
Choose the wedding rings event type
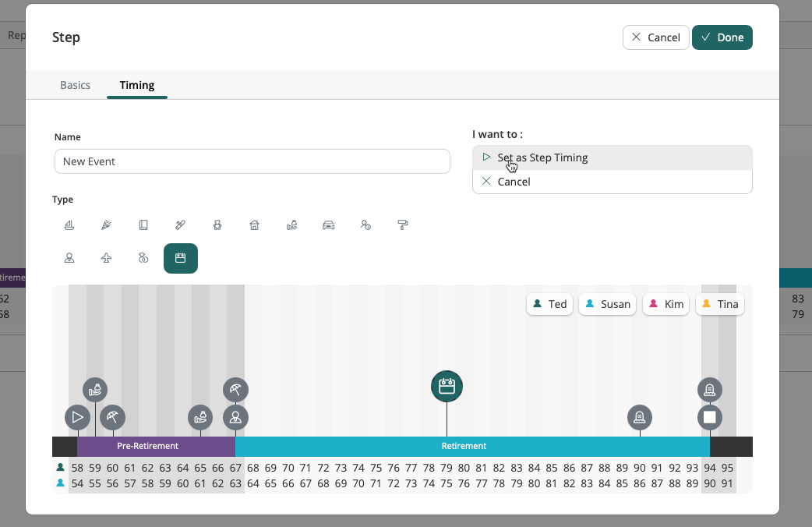click(x=143, y=258)
